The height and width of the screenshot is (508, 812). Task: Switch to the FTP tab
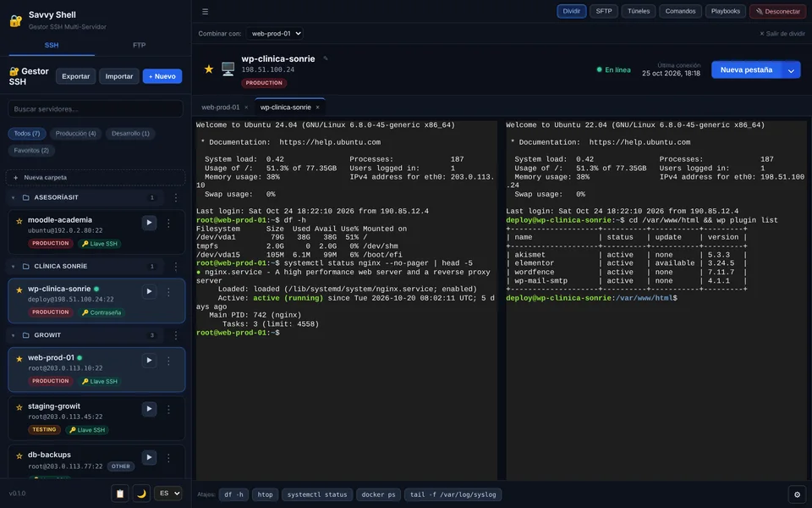[x=140, y=45]
